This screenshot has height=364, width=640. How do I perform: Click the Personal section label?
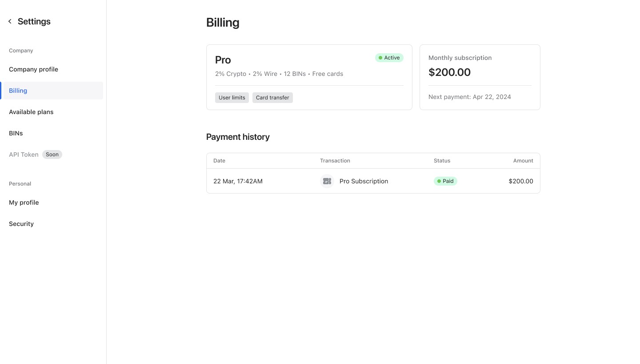[20, 184]
